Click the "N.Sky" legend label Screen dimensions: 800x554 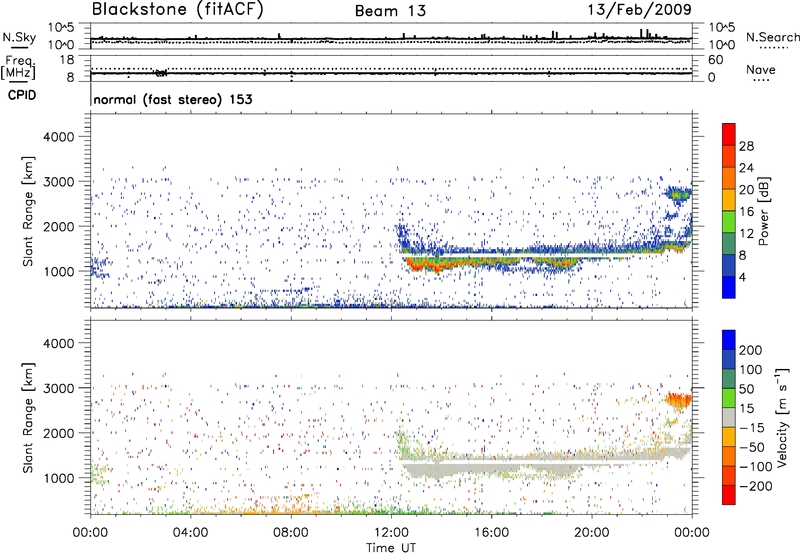pyautogui.click(x=19, y=37)
